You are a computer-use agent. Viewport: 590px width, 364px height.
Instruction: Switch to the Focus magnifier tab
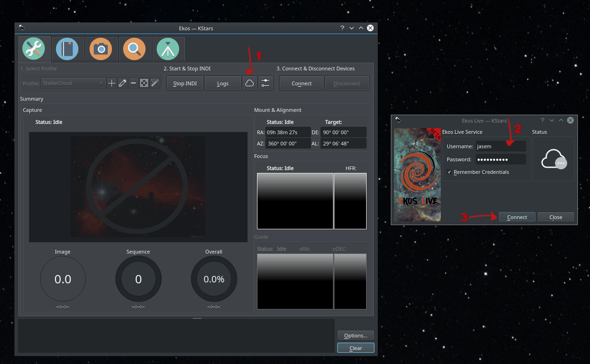tap(135, 49)
